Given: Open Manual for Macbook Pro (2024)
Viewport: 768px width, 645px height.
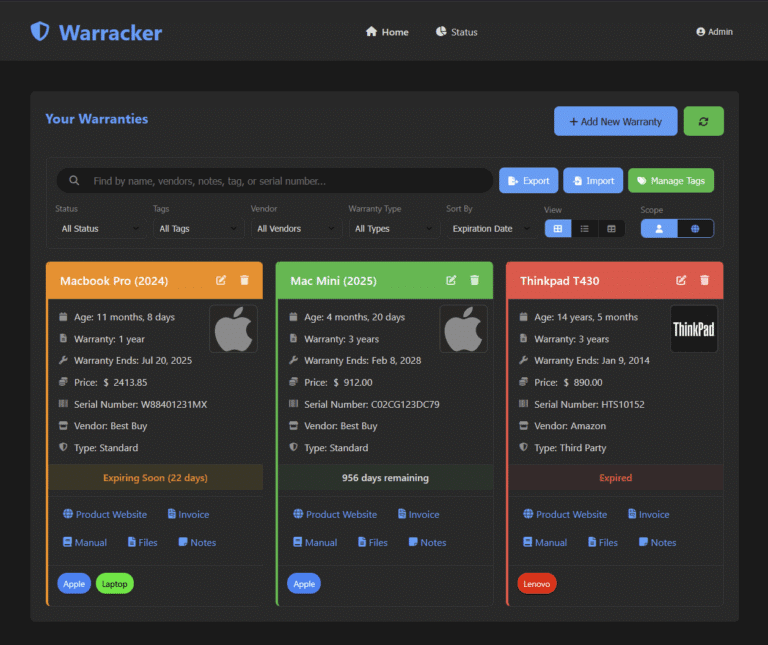Looking at the screenshot, I should tap(85, 542).
